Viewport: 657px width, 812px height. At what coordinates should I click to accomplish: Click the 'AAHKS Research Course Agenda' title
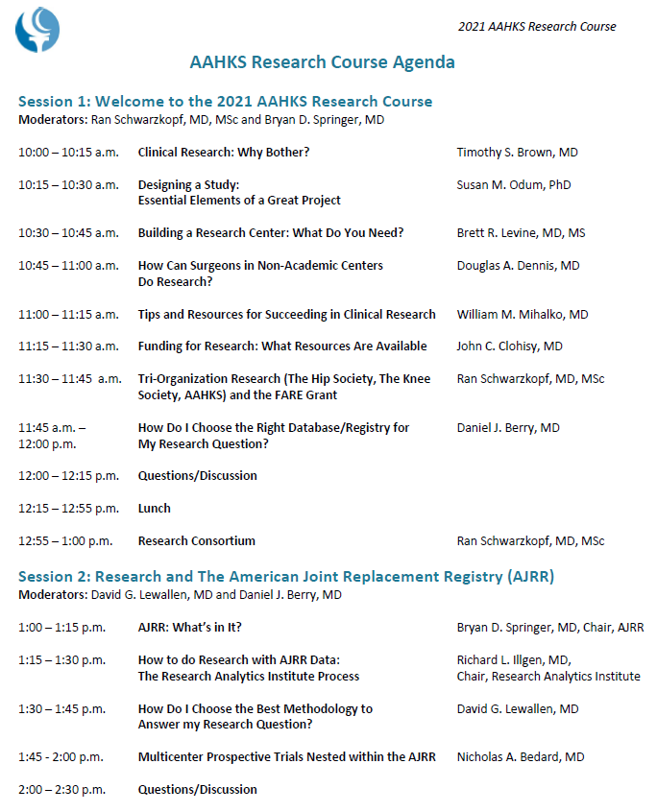click(x=323, y=62)
